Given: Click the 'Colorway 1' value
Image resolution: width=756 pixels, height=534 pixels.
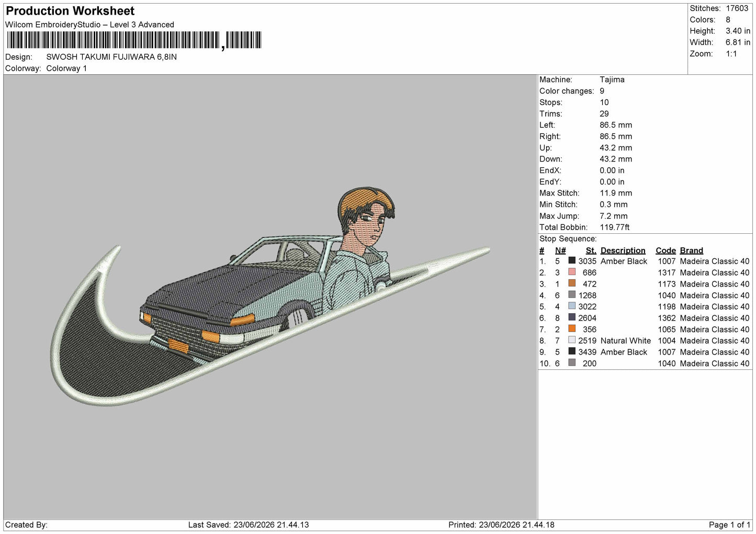Looking at the screenshot, I should tap(66, 69).
